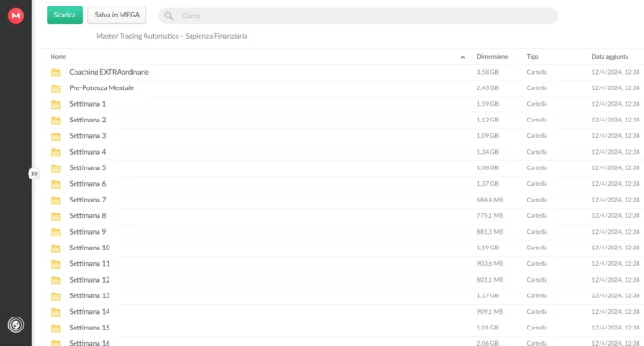
Task: Select the Settimana 4 folder icon
Action: pyautogui.click(x=55, y=153)
